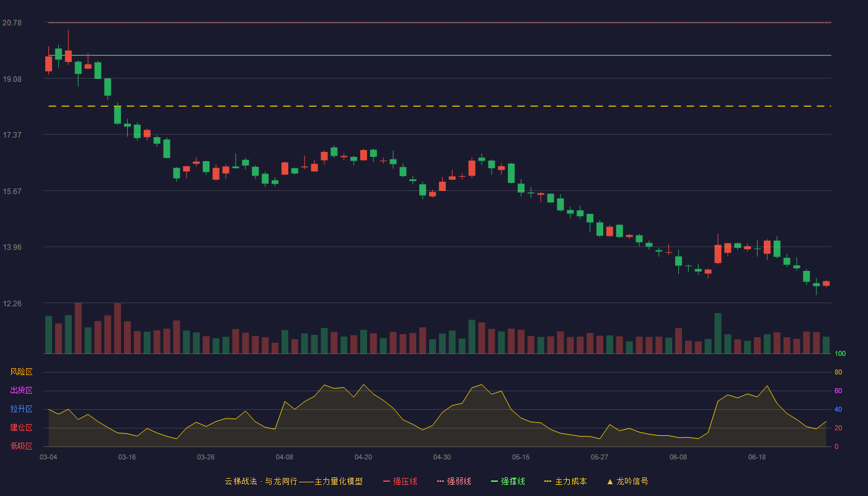Click the 19.08 price axis label

click(x=12, y=79)
